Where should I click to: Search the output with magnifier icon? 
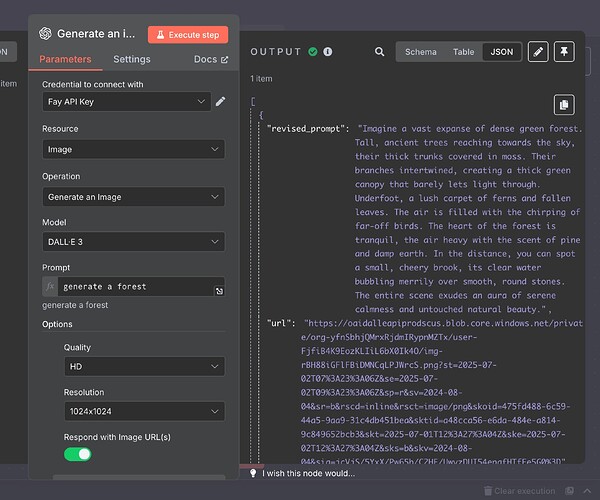click(x=379, y=52)
